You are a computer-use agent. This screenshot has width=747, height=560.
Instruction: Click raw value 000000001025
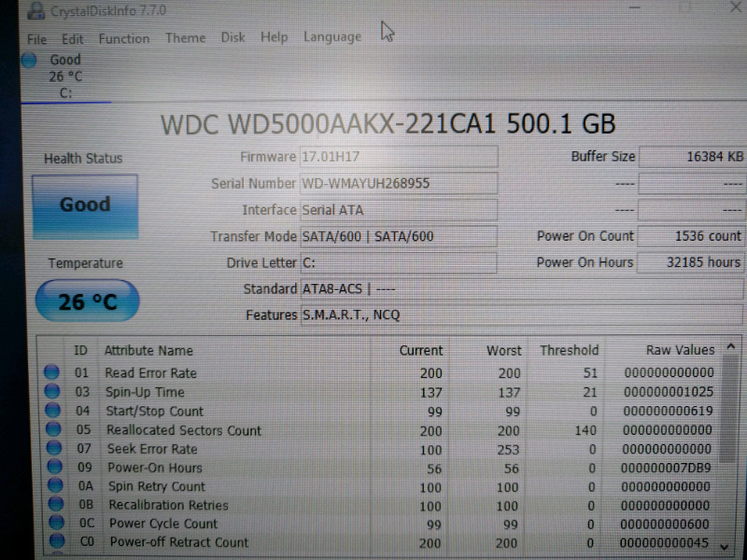[x=669, y=392]
